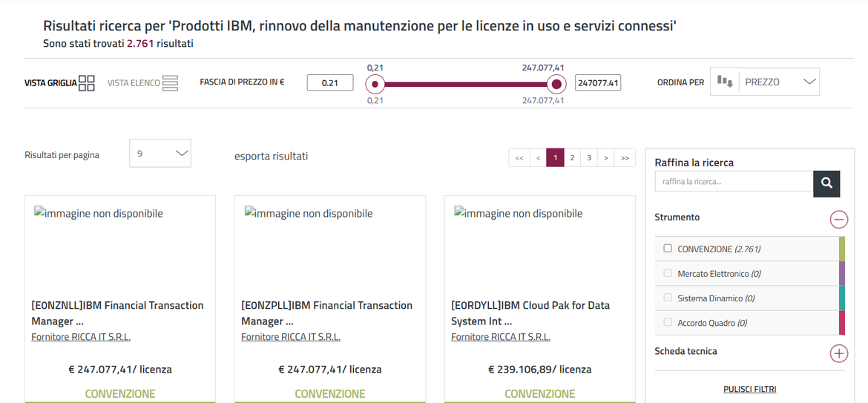
Task: Click the maximum price input field
Action: tap(598, 83)
